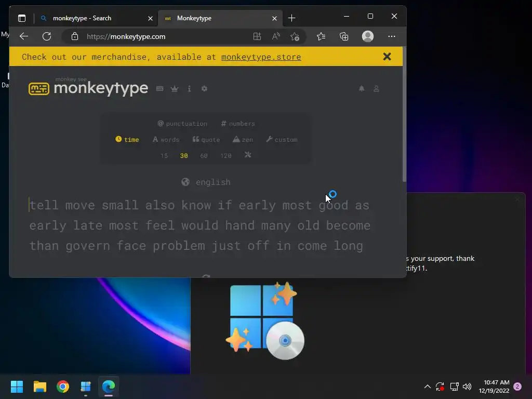Add this page to favorites
The image size is (532, 399).
pyautogui.click(x=295, y=36)
